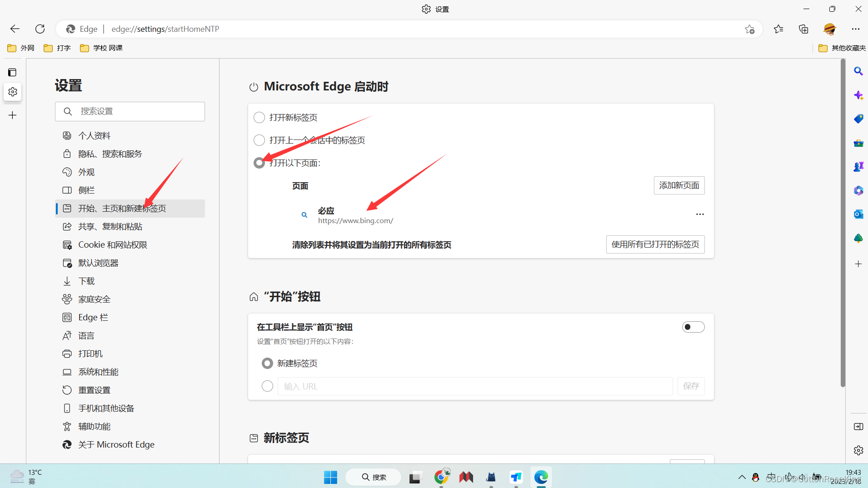This screenshot has width=868, height=488.
Task: Open the 打字 bookmarks folder
Action: (57, 48)
